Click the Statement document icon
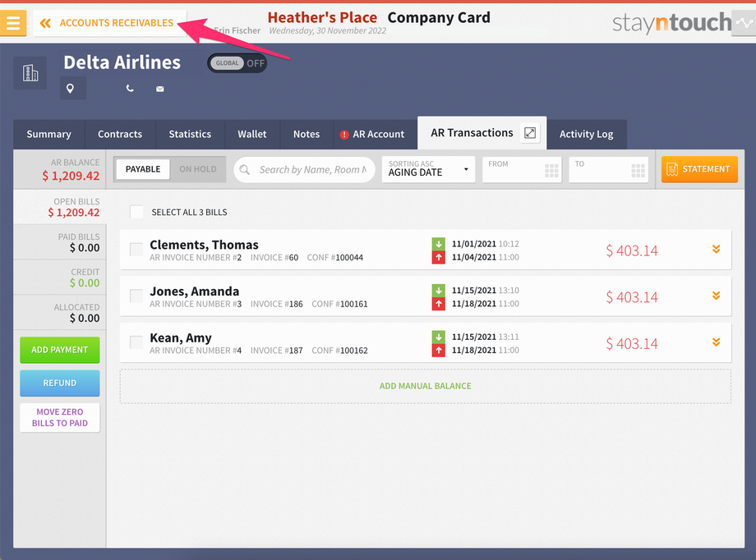 tap(672, 169)
